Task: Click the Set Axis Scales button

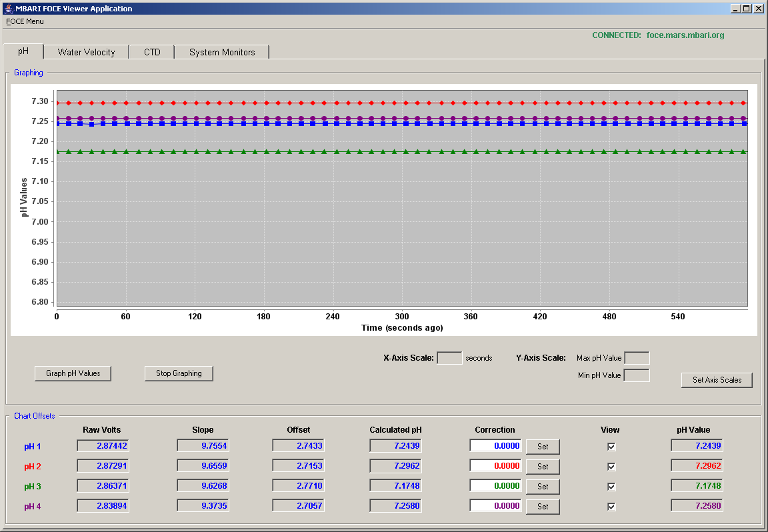Action: coord(717,379)
